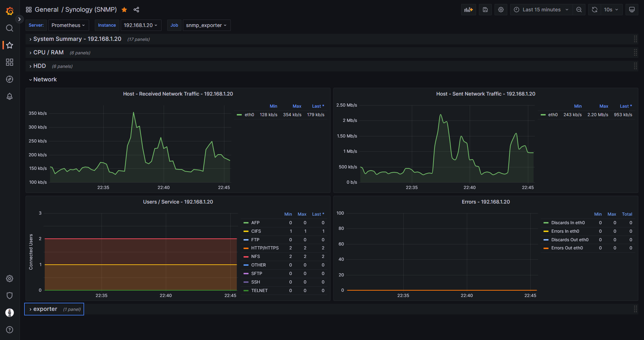Zoom out the time range

point(579,10)
